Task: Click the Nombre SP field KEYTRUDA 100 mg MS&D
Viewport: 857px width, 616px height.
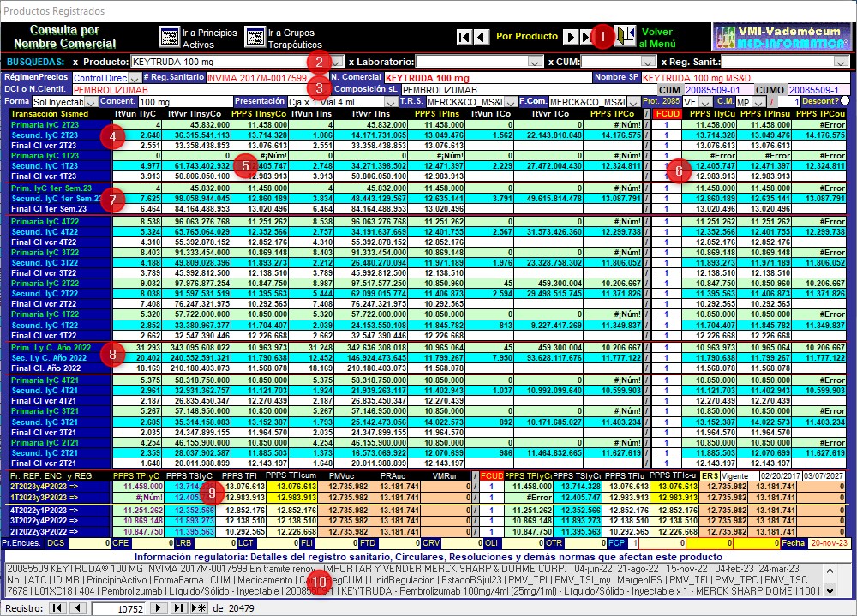Action: click(746, 78)
